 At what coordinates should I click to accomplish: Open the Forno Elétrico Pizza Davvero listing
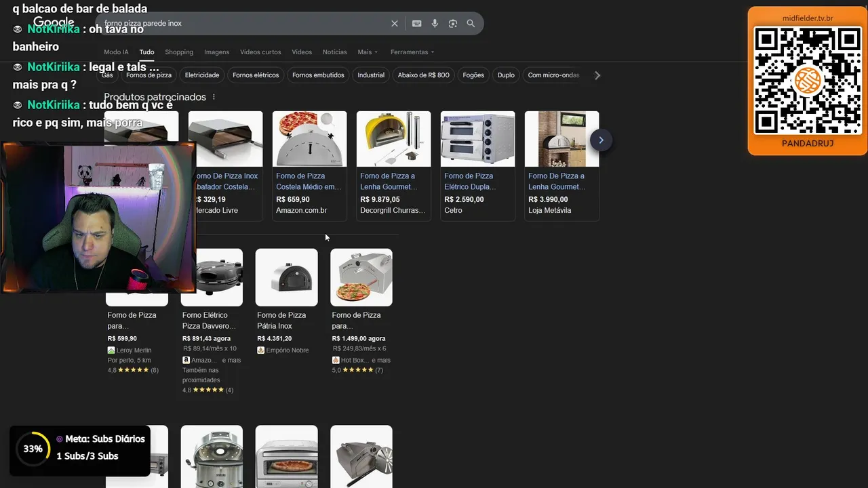click(x=210, y=321)
